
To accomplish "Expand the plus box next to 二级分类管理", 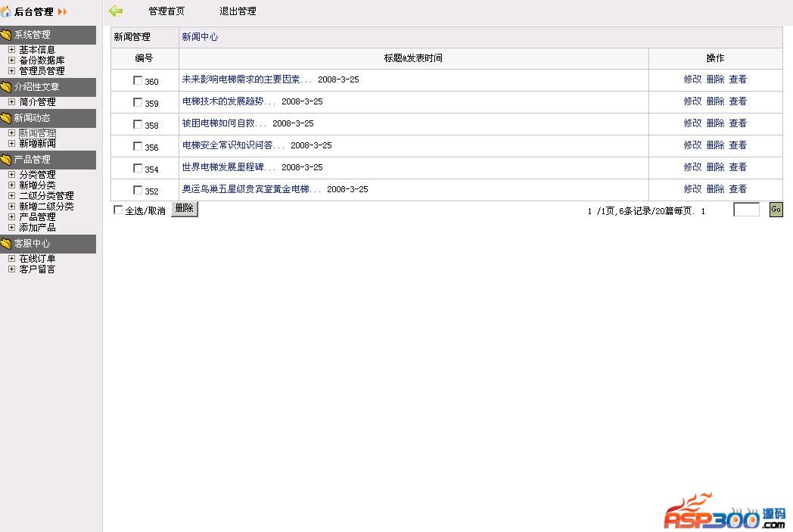I will point(11,196).
